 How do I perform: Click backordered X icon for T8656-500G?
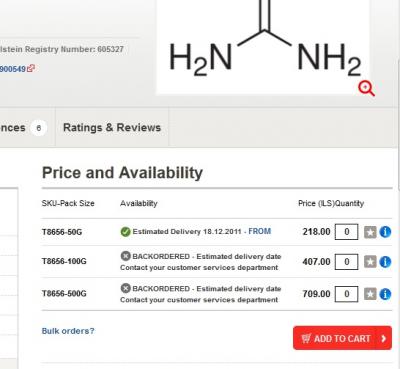pos(125,288)
